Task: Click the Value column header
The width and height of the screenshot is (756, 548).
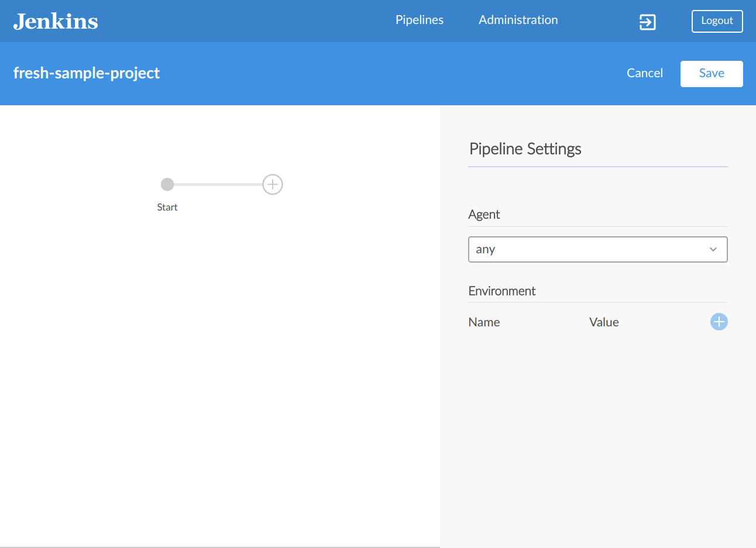Action: (604, 322)
